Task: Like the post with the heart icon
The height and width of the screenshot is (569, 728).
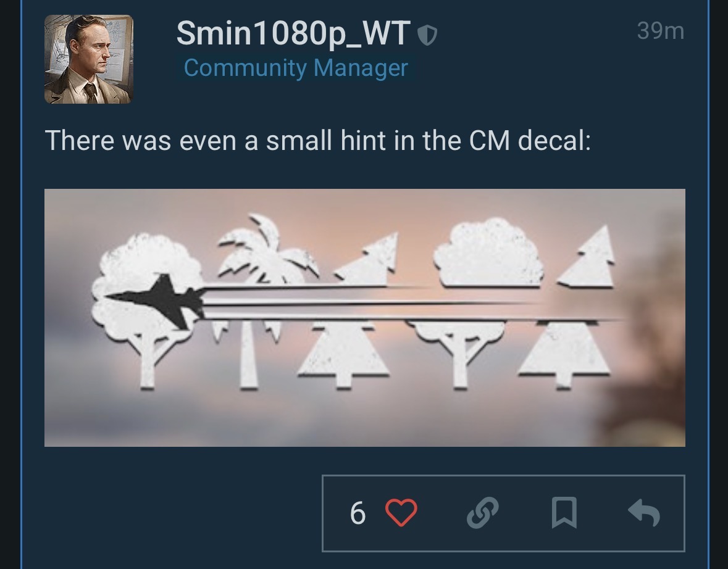Action: (401, 512)
